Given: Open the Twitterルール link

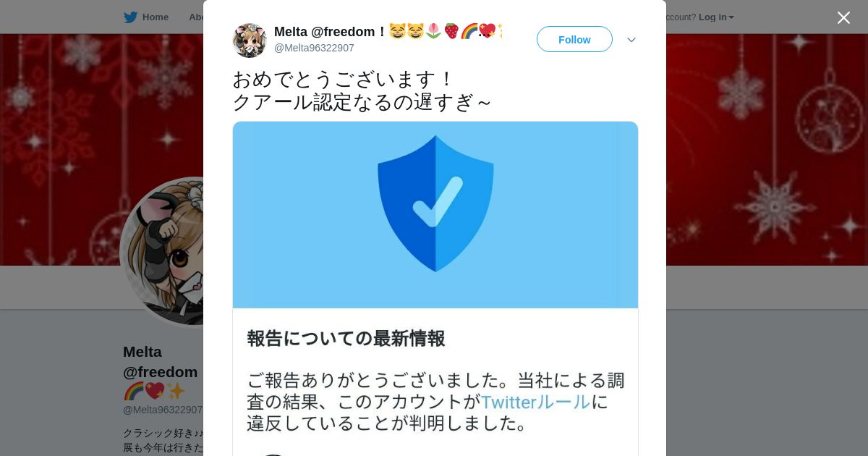Looking at the screenshot, I should (535, 402).
